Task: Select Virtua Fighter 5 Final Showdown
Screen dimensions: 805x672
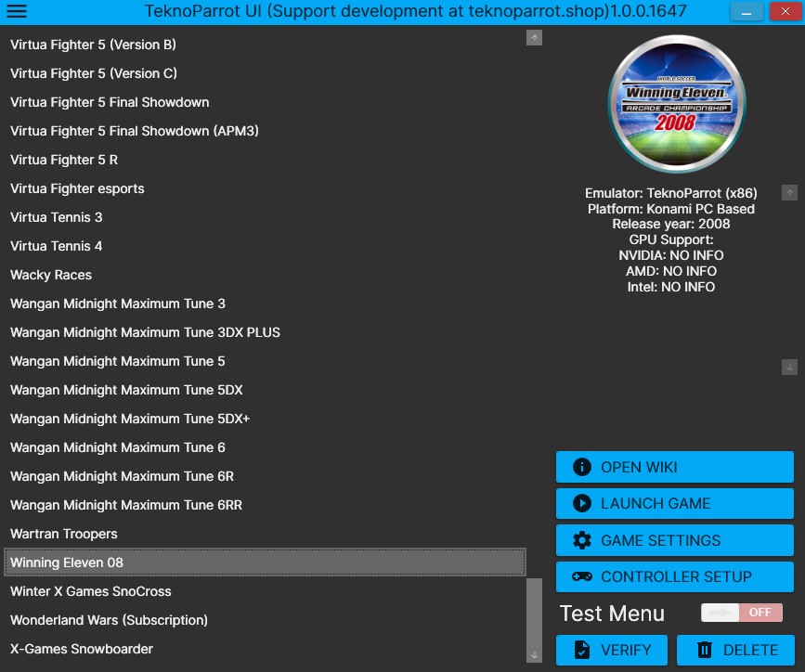Action: tap(265, 102)
